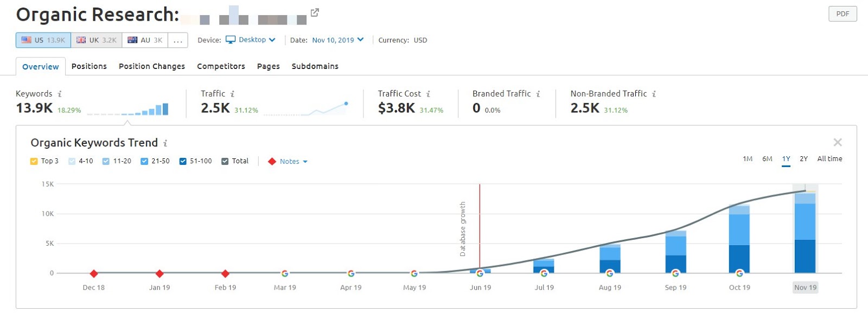Switch to the Positions tab

pos(89,66)
